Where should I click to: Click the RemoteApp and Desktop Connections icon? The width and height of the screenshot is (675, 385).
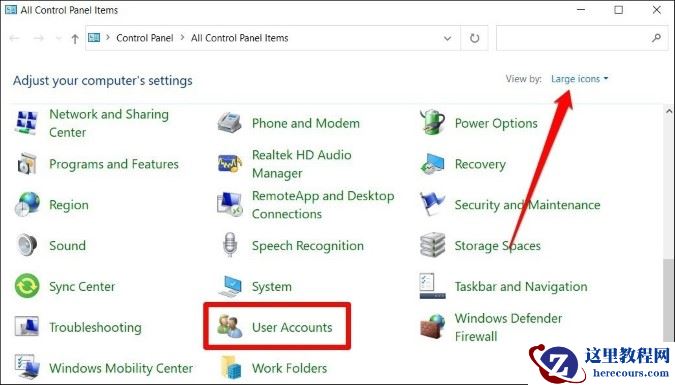click(x=229, y=205)
